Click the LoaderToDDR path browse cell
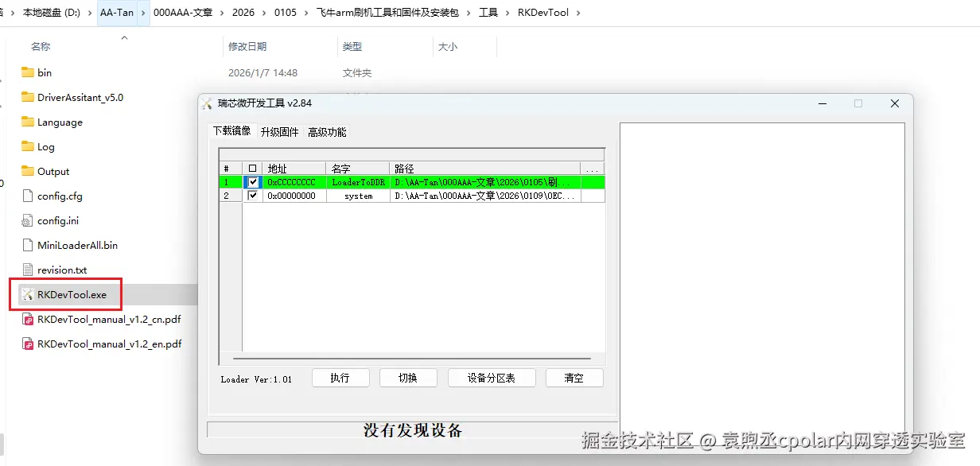 pos(592,182)
